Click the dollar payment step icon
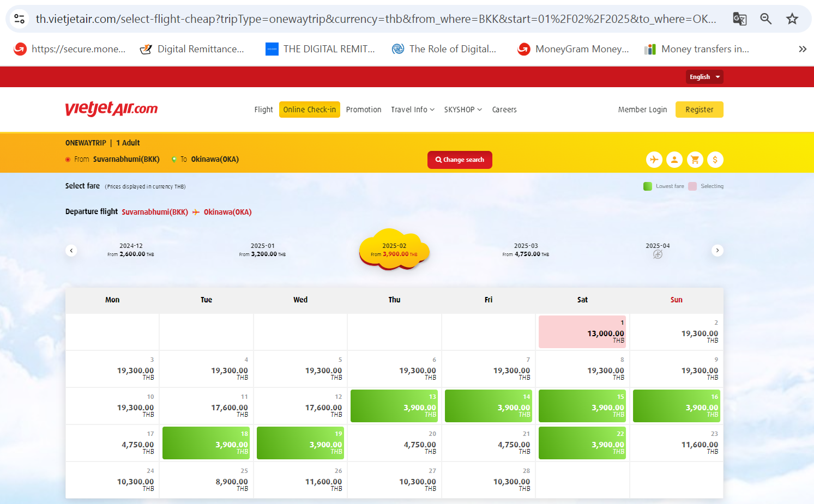The image size is (814, 504). [x=715, y=160]
